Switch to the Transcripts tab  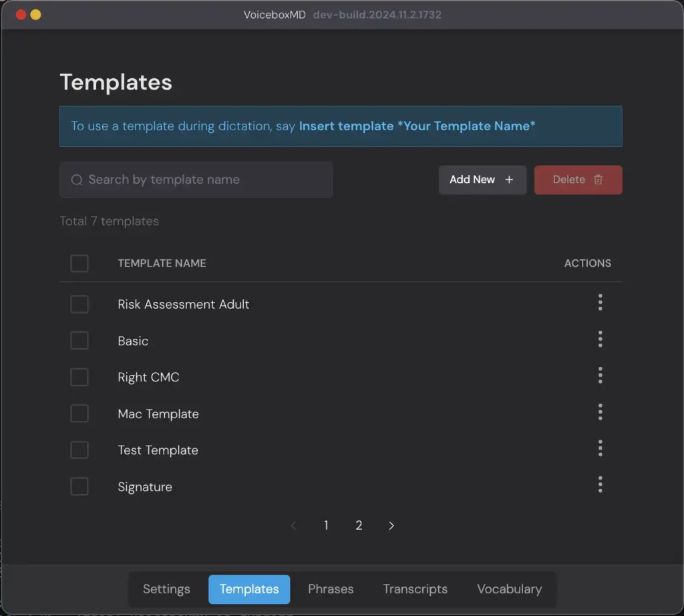click(415, 589)
